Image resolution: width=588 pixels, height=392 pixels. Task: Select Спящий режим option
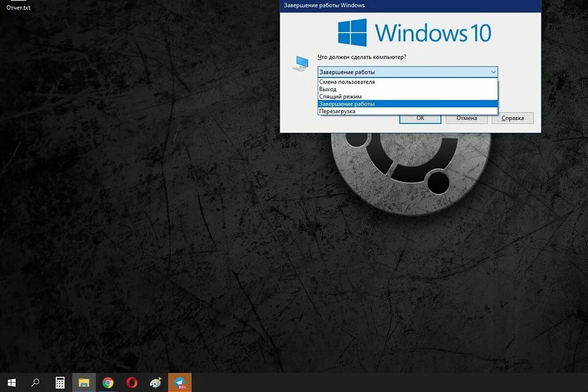(x=408, y=97)
